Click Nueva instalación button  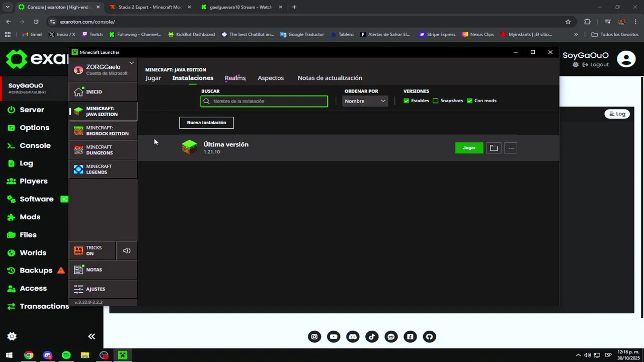(x=206, y=123)
